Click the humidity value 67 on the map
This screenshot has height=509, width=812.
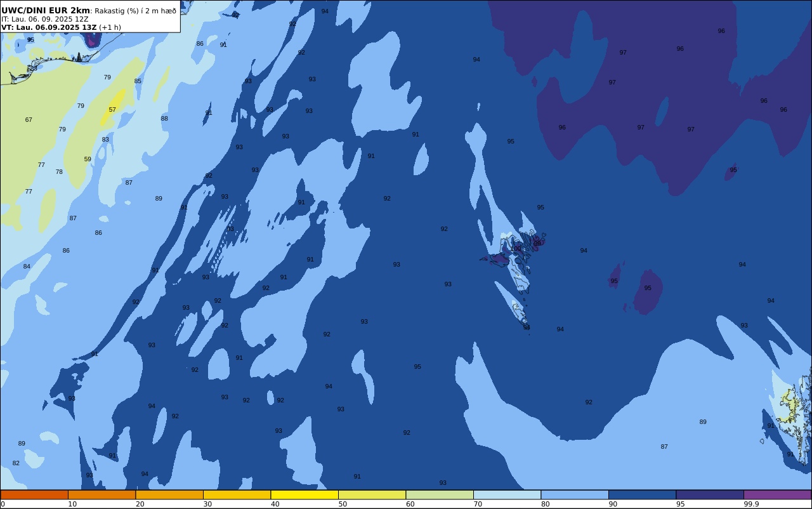pyautogui.click(x=29, y=120)
